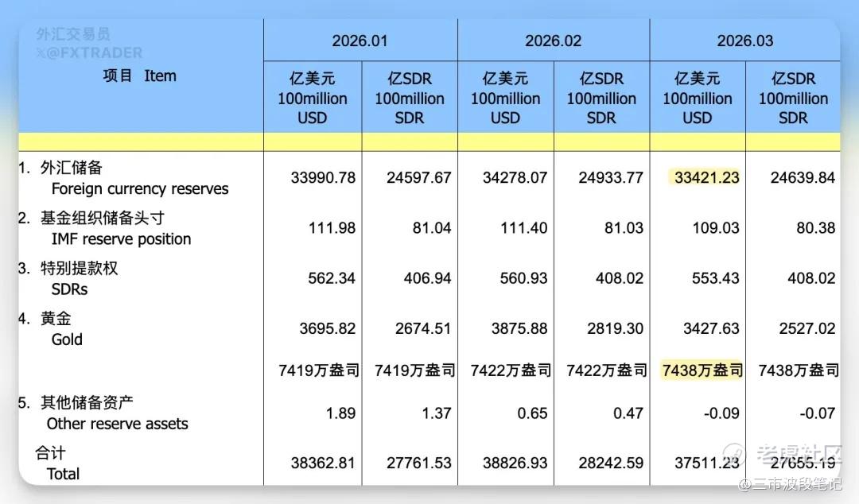
Task: Click the Total row label
Action: coord(63,474)
